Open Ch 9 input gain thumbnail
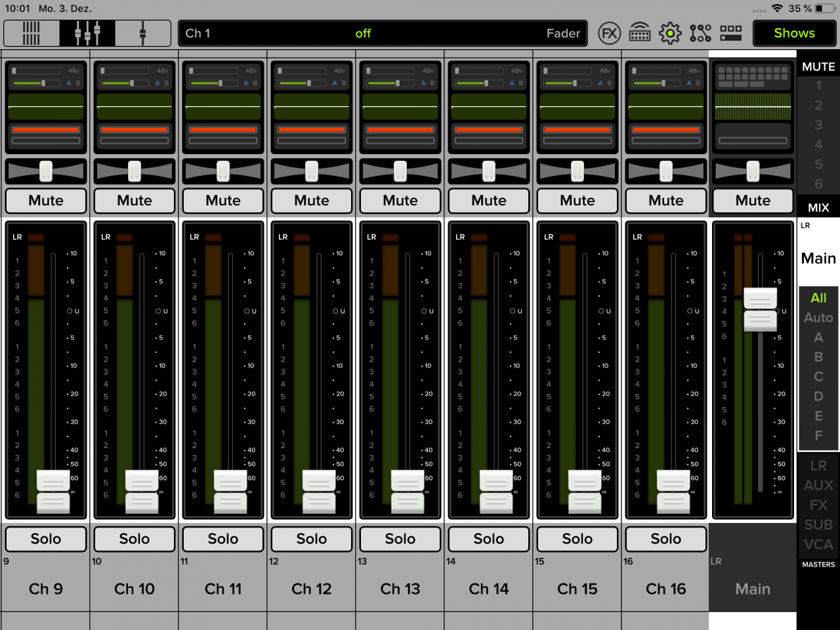Screen dimensions: 840x630 (x=46, y=77)
